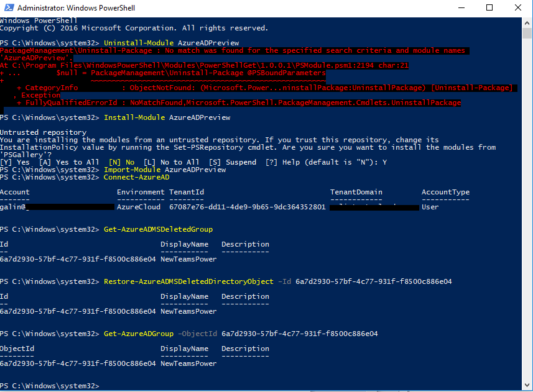Click '[N] No' prompt option

coord(122,162)
